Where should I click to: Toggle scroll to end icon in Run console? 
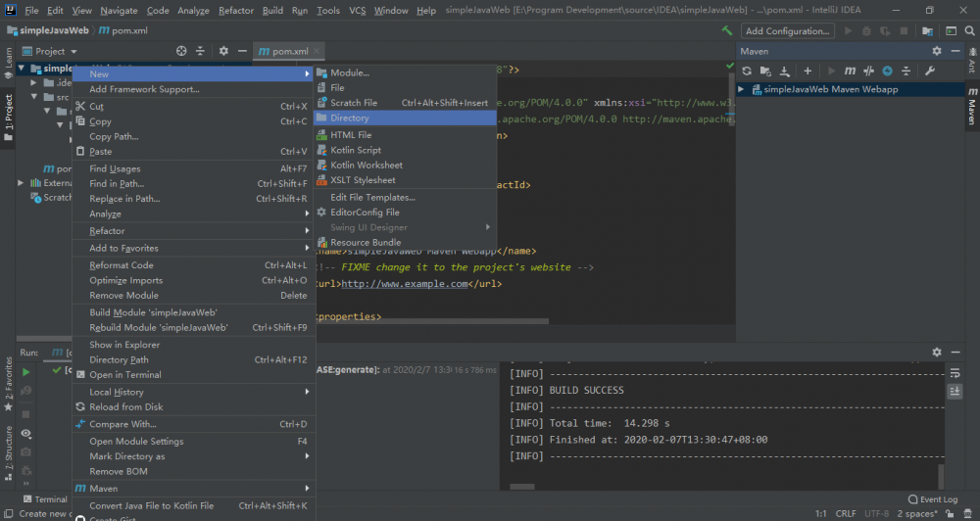coord(955,391)
